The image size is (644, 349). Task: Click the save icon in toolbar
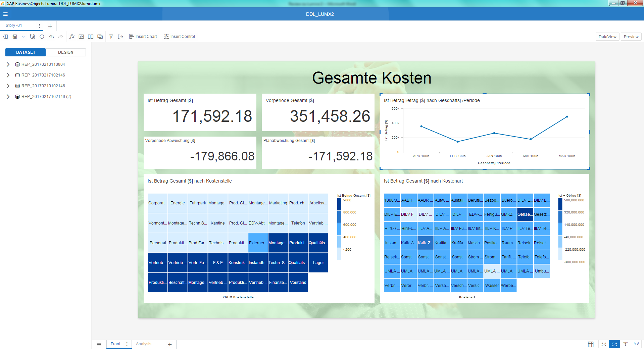15,37
